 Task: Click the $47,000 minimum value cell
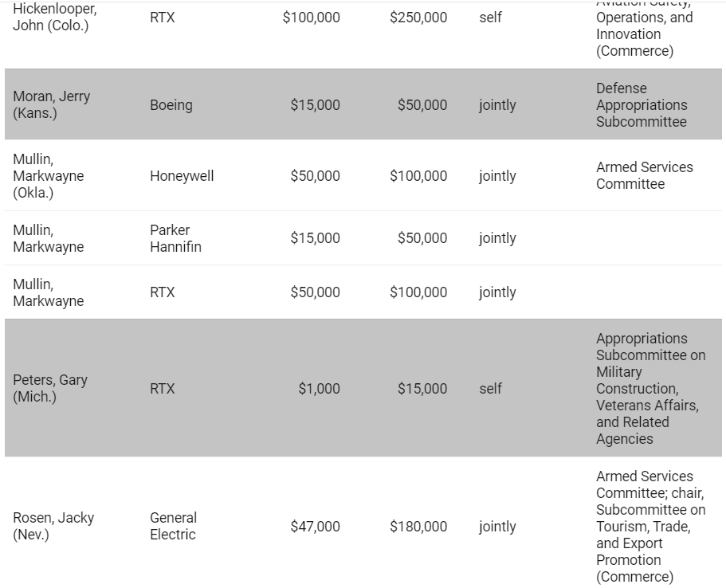pyautogui.click(x=315, y=527)
